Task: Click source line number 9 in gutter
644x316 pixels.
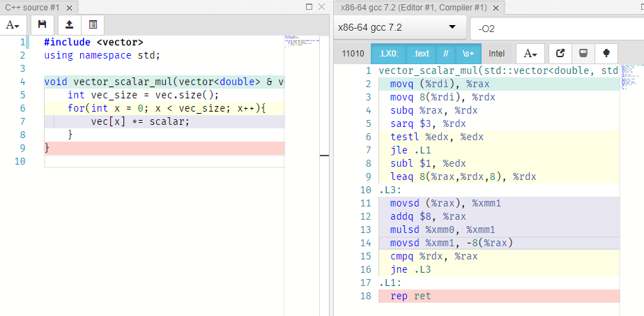Action: tap(22, 148)
